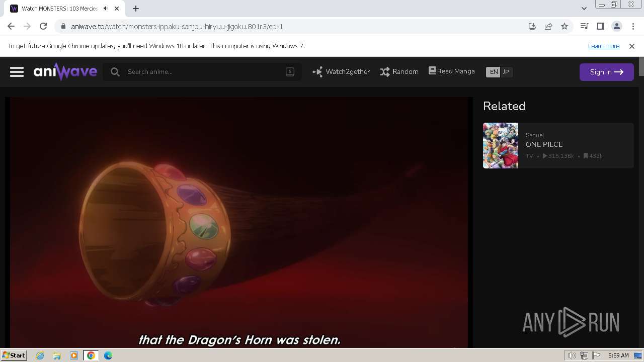Open Watch2gether
Image resolution: width=644 pixels, height=362 pixels.
click(x=341, y=72)
